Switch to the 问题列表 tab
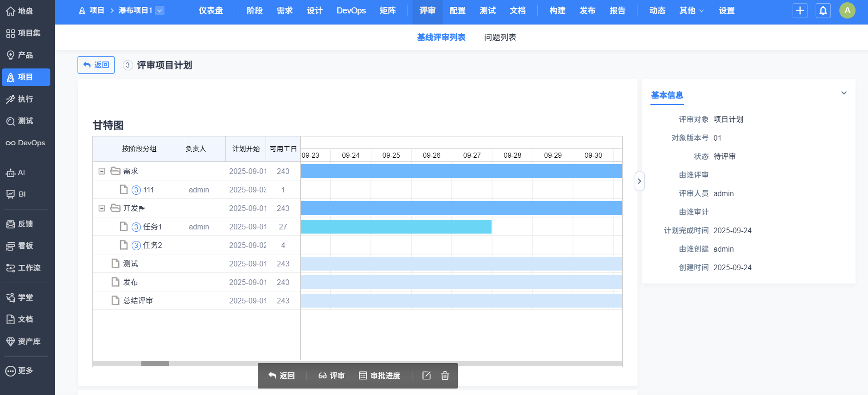The width and height of the screenshot is (868, 395). (500, 37)
